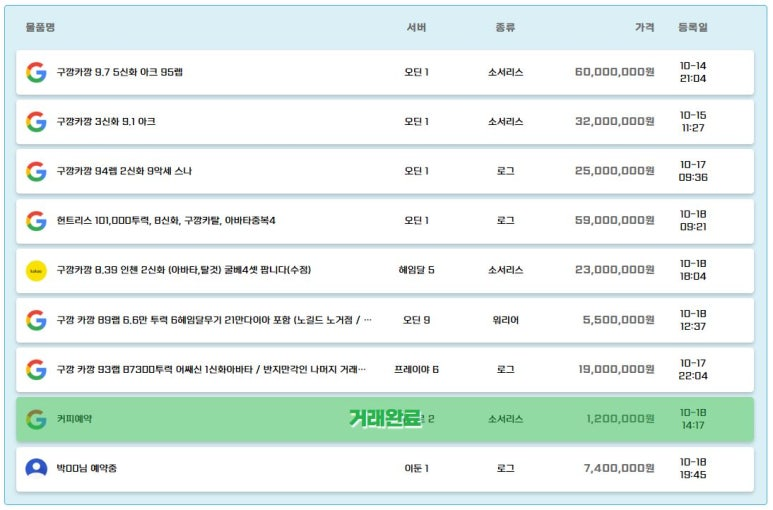Click Google icon on 헌트리스 listing
The width and height of the screenshot is (773, 510).
36,221
